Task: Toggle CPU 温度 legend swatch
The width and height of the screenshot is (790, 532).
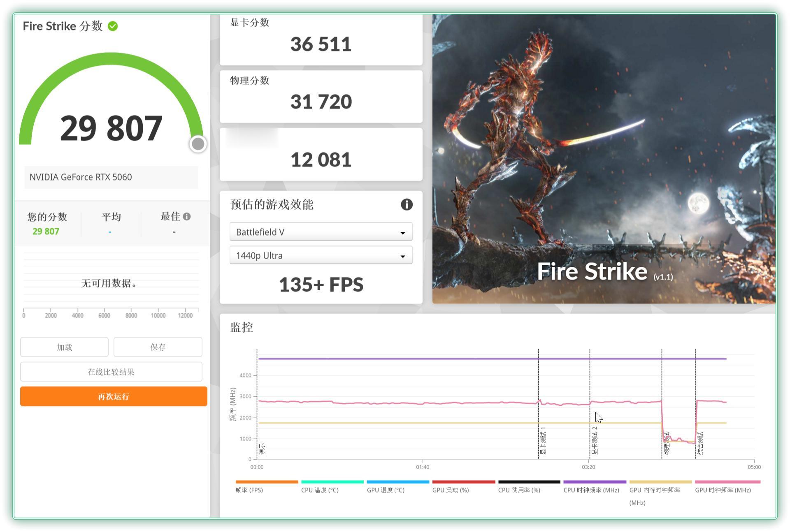Action: pyautogui.click(x=332, y=482)
